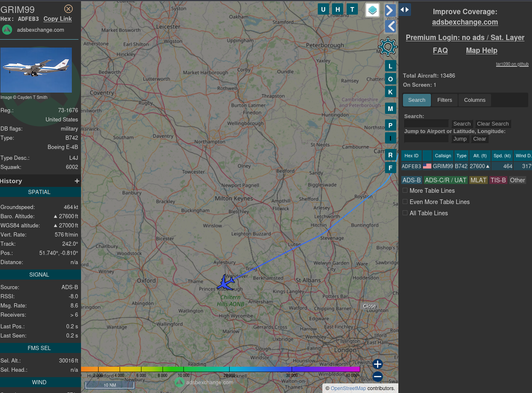Image resolution: width=532 pixels, height=393 pixels.
Task: Open the Map Help link
Action: tap(481, 50)
